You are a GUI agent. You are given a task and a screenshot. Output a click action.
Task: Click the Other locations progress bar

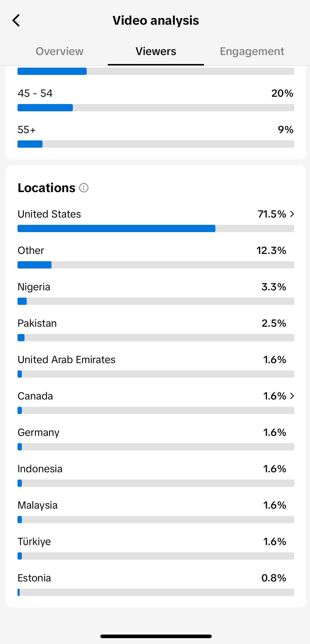pos(156,265)
